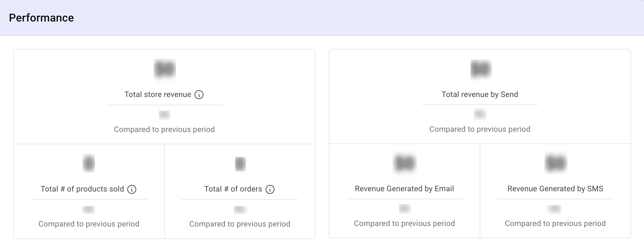Select the Total revenue by Send label
644x252 pixels.
pyautogui.click(x=480, y=94)
